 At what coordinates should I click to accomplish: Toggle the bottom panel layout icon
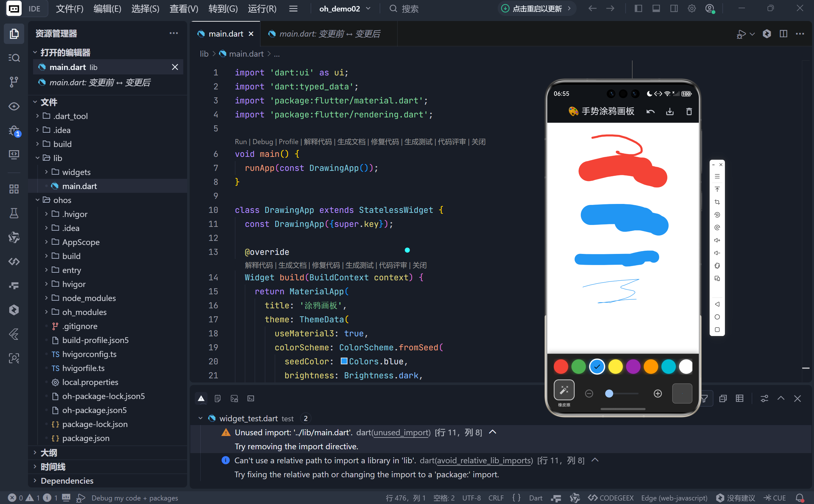tap(656, 9)
